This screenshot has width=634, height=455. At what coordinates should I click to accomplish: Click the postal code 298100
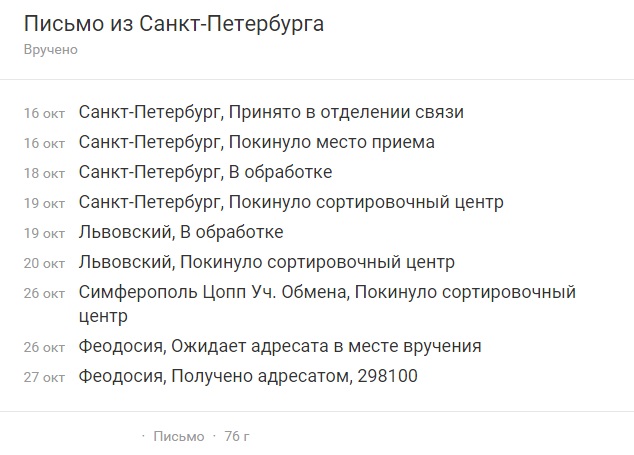click(387, 376)
